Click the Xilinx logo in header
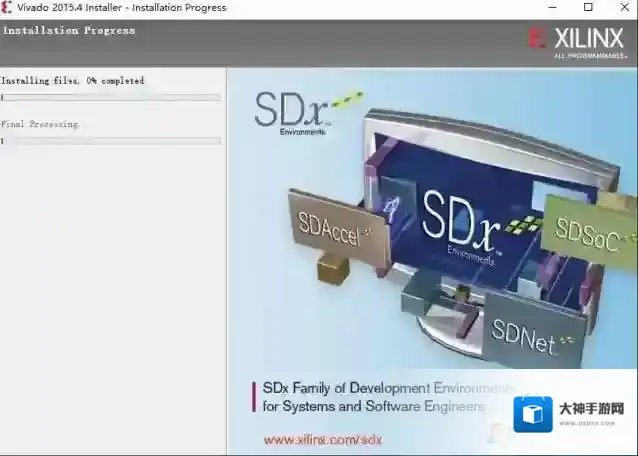Viewport: 638px width, 456px height. pyautogui.click(x=579, y=39)
